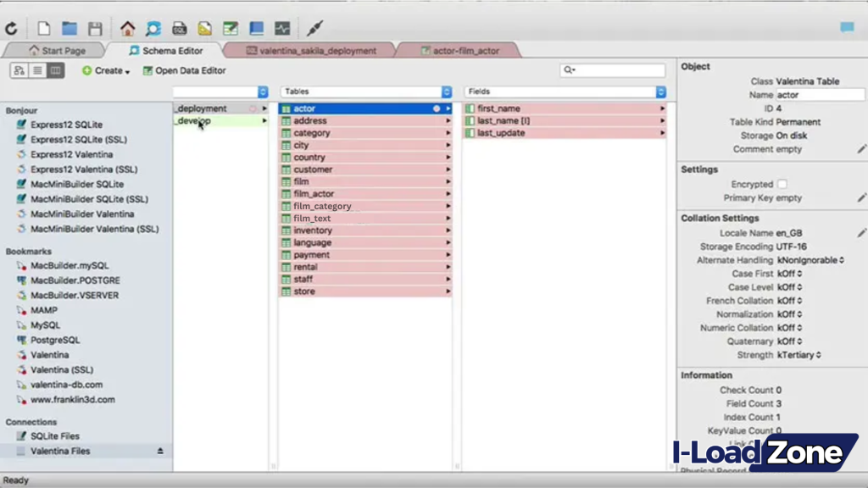The width and height of the screenshot is (868, 488).
Task: Edit the table Comment using the pencil icon
Action: pyautogui.click(x=862, y=149)
